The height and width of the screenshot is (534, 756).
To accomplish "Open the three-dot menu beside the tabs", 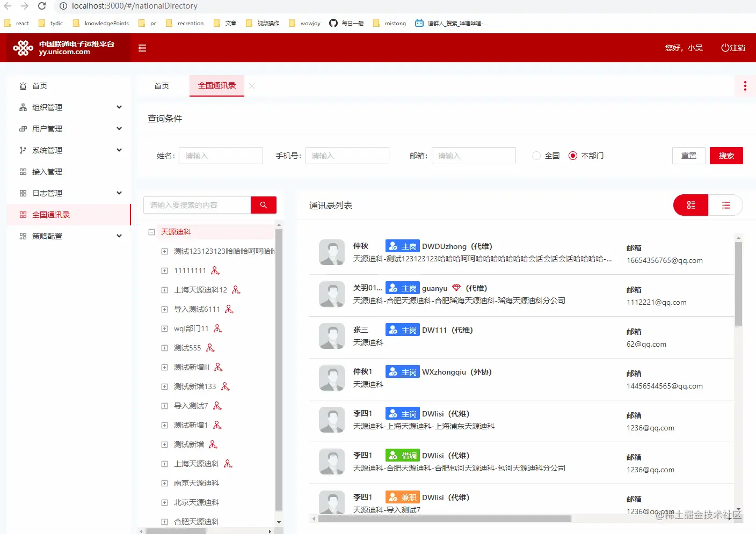I will tap(745, 85).
